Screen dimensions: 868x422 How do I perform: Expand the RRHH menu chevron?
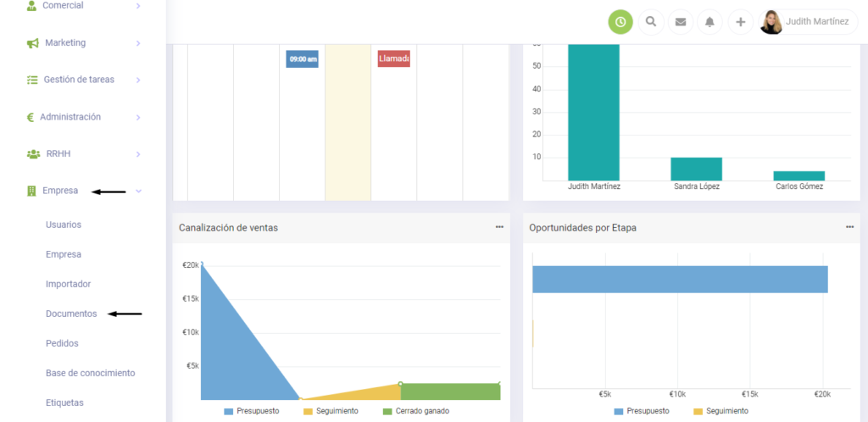[x=138, y=154]
